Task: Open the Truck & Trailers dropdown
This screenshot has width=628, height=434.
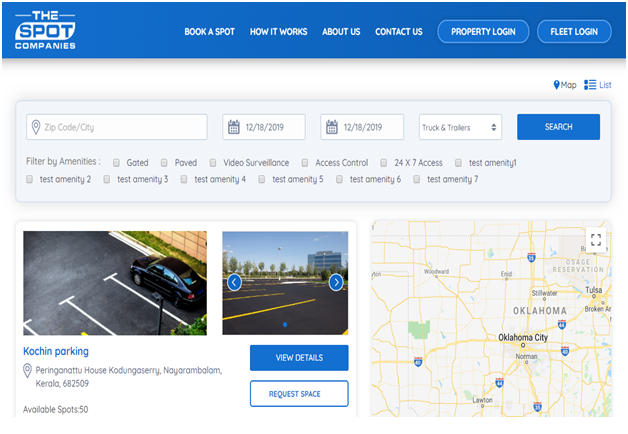Action: pos(459,127)
